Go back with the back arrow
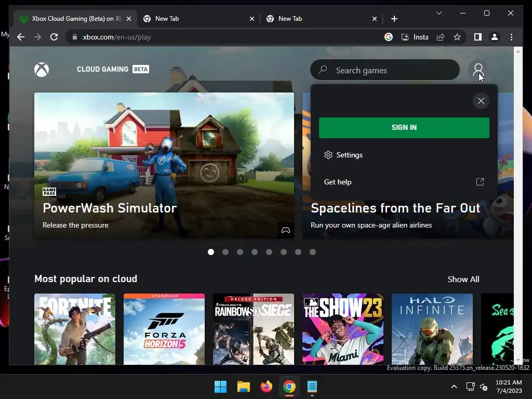Screen dimensions: 532x399 (x=21, y=37)
